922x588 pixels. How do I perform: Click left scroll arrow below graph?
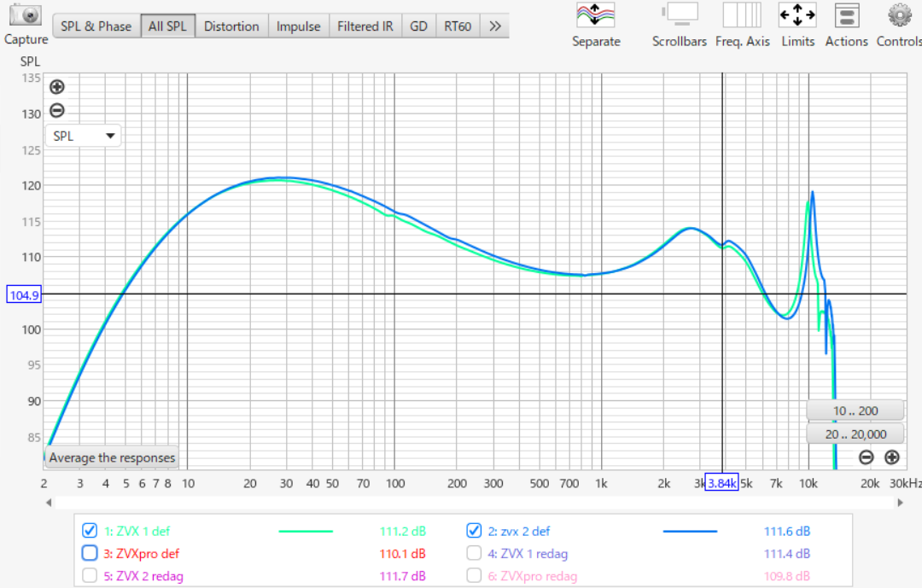(49, 502)
